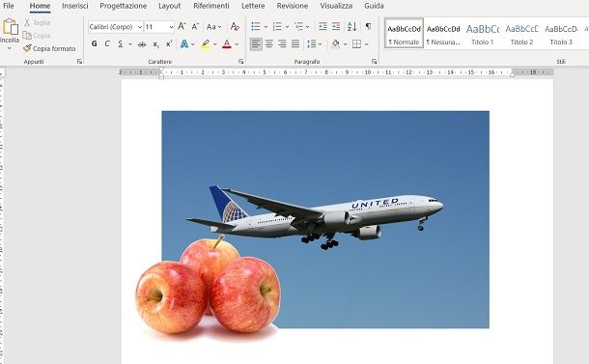The height and width of the screenshot is (364, 589).
Task: Switch to the Layout tab
Action: (x=169, y=6)
